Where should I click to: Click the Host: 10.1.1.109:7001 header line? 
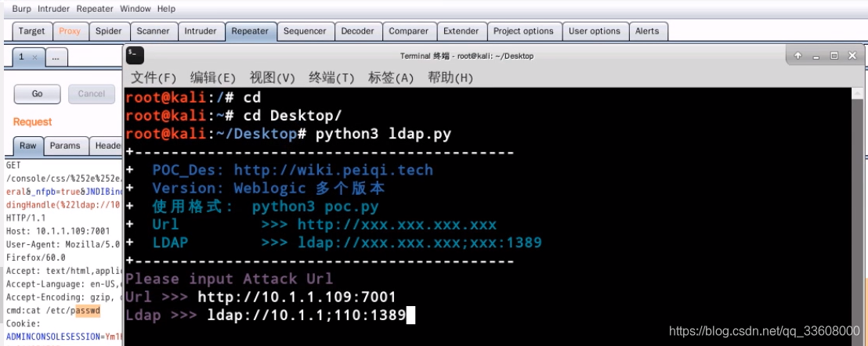pyautogui.click(x=58, y=231)
